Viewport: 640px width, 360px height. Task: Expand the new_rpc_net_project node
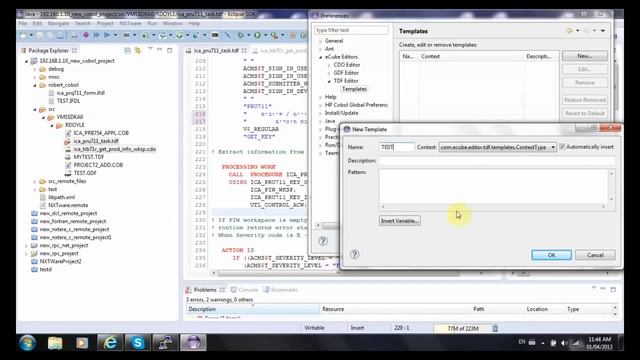27,246
